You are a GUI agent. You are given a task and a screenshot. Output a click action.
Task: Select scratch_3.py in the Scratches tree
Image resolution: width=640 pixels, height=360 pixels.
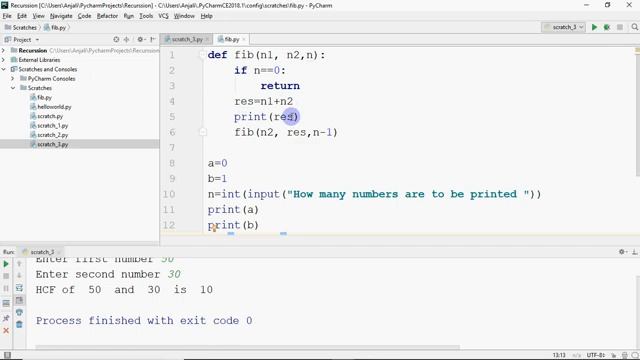[53, 144]
